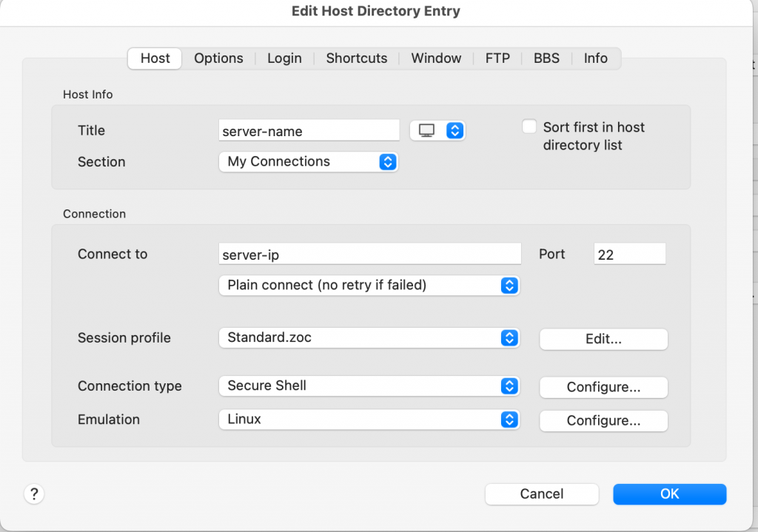The height and width of the screenshot is (532, 758).
Task: Open the BBS tab
Action: 546,58
